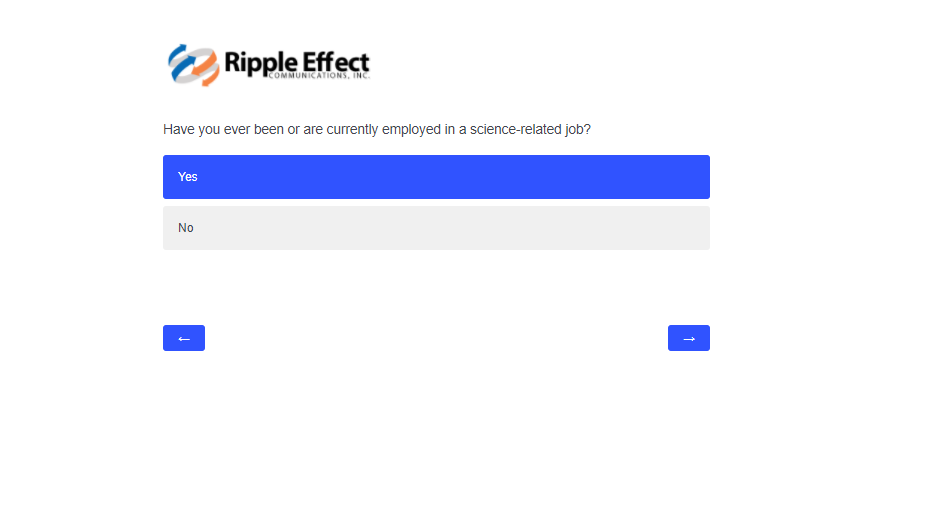The image size is (926, 518).
Task: Click the science-related job question text
Action: [377, 130]
